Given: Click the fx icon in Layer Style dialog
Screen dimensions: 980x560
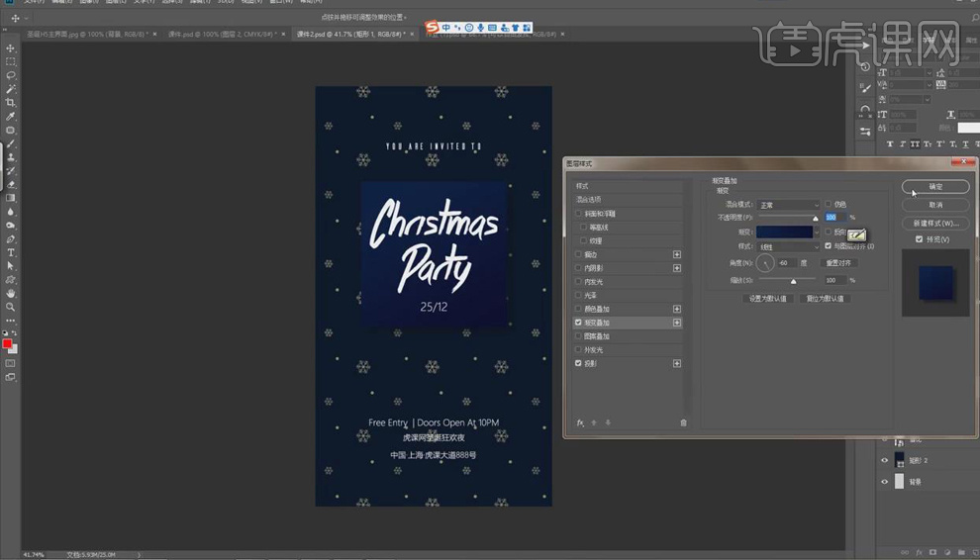Looking at the screenshot, I should pos(581,422).
